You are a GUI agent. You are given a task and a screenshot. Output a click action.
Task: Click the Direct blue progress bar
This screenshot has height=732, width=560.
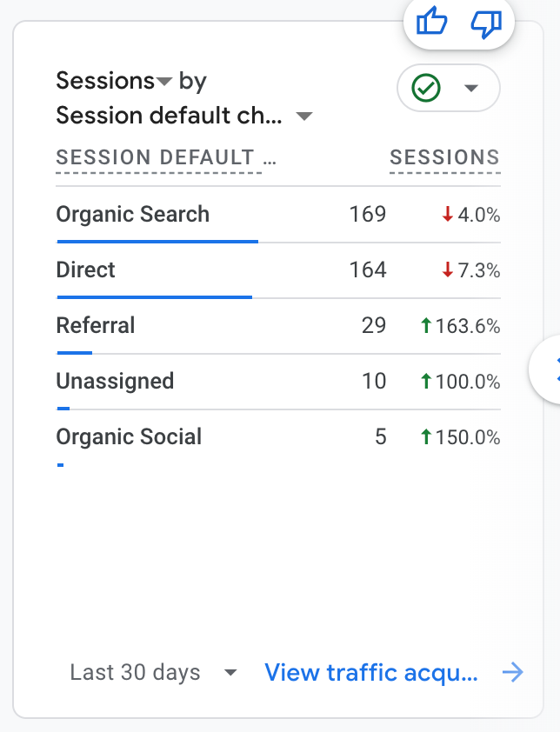(x=154, y=296)
